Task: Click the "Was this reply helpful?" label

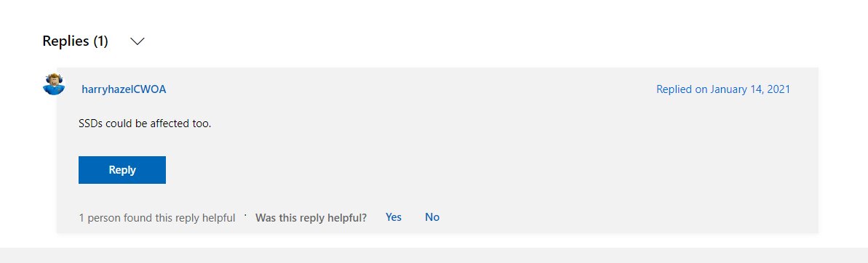Action: [311, 218]
